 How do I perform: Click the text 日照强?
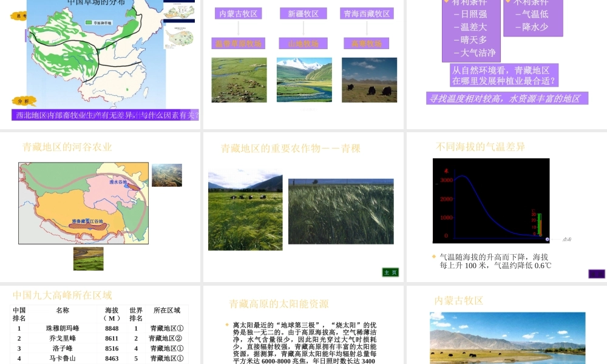(473, 15)
